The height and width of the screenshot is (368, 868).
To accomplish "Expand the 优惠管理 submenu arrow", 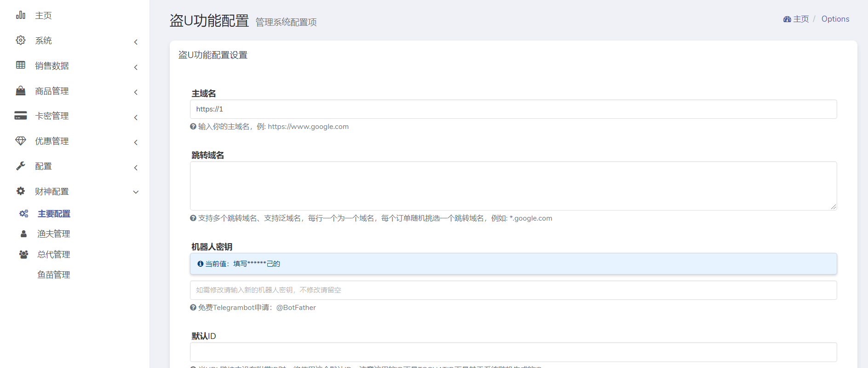I will click(136, 142).
